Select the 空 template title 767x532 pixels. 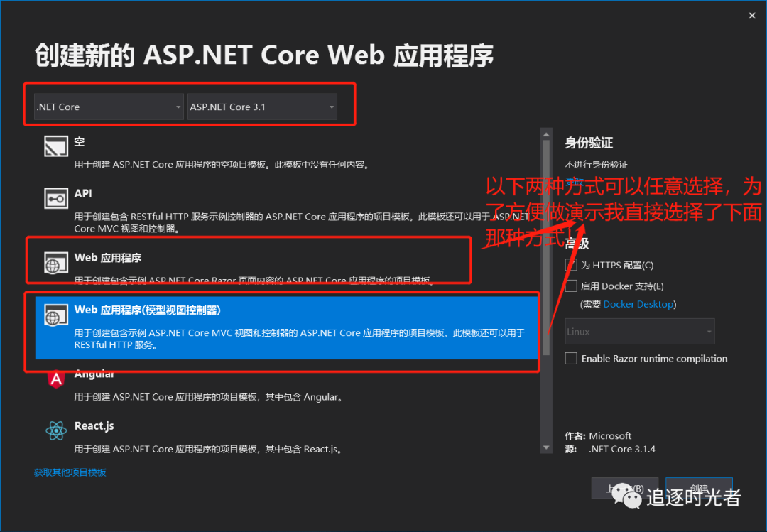tap(80, 142)
